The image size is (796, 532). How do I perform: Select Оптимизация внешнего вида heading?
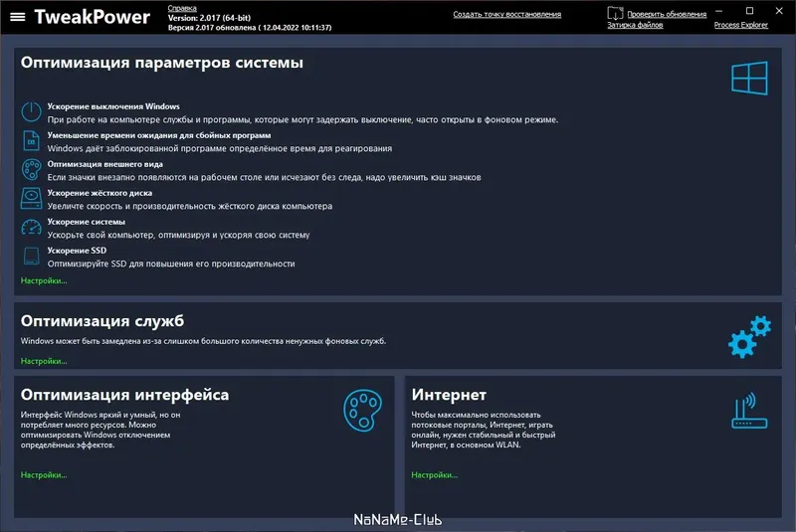pyautogui.click(x=105, y=164)
